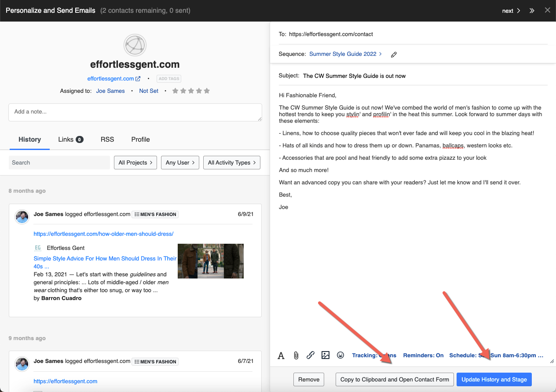The image size is (556, 392).
Task: Click Copy to Clipboard and Open Contact Form
Action: 395,380
